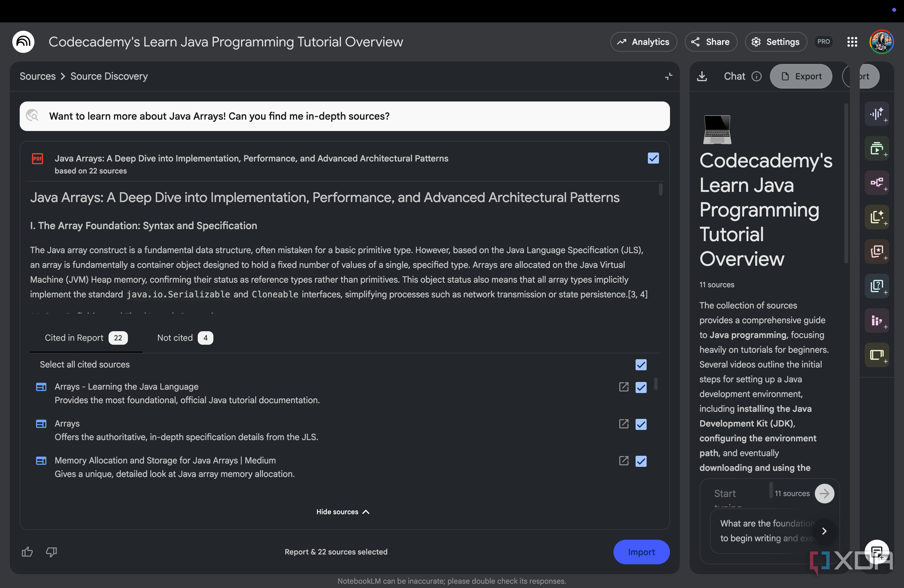Generate a Video Overview

877,148
